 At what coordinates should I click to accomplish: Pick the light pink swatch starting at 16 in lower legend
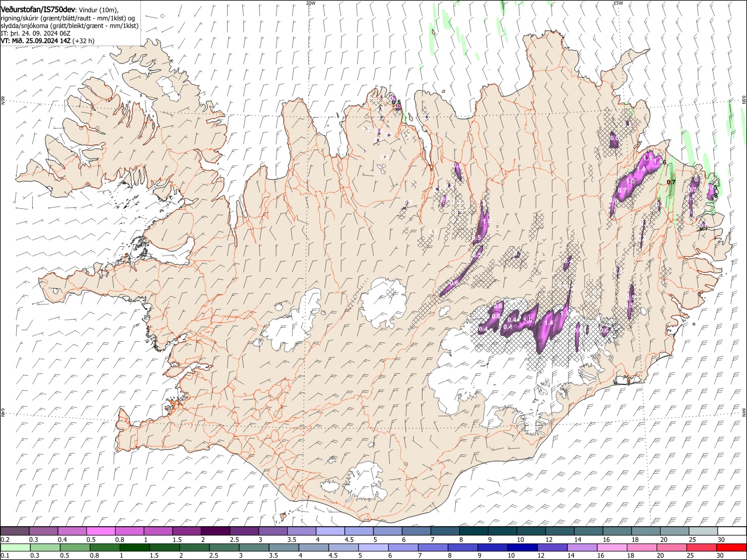coord(611,548)
